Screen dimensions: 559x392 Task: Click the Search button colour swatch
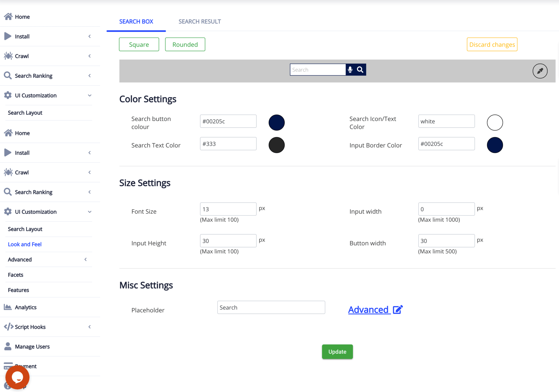(x=276, y=122)
